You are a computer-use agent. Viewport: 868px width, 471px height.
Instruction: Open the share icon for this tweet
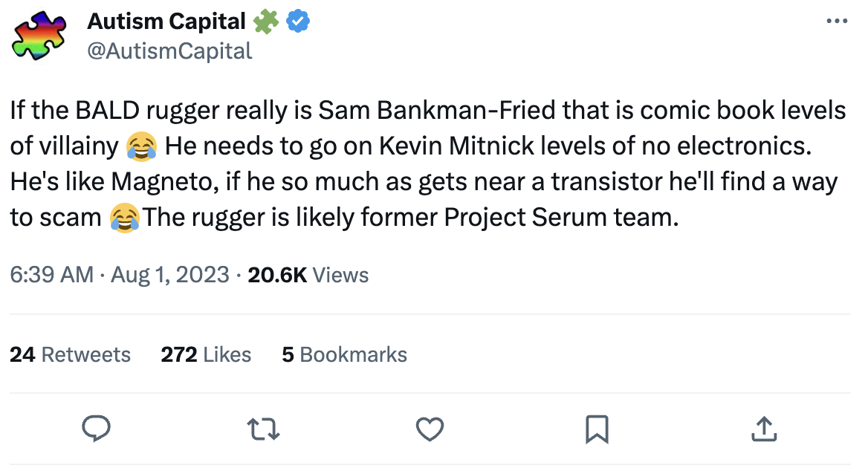click(765, 429)
